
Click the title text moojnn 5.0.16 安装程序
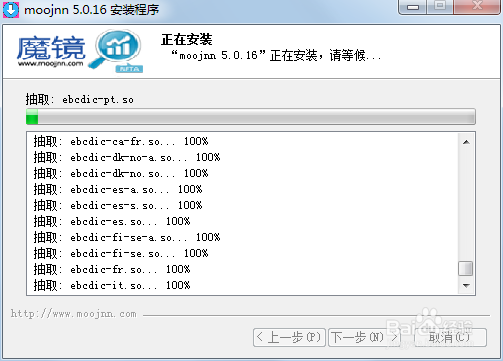92,10
